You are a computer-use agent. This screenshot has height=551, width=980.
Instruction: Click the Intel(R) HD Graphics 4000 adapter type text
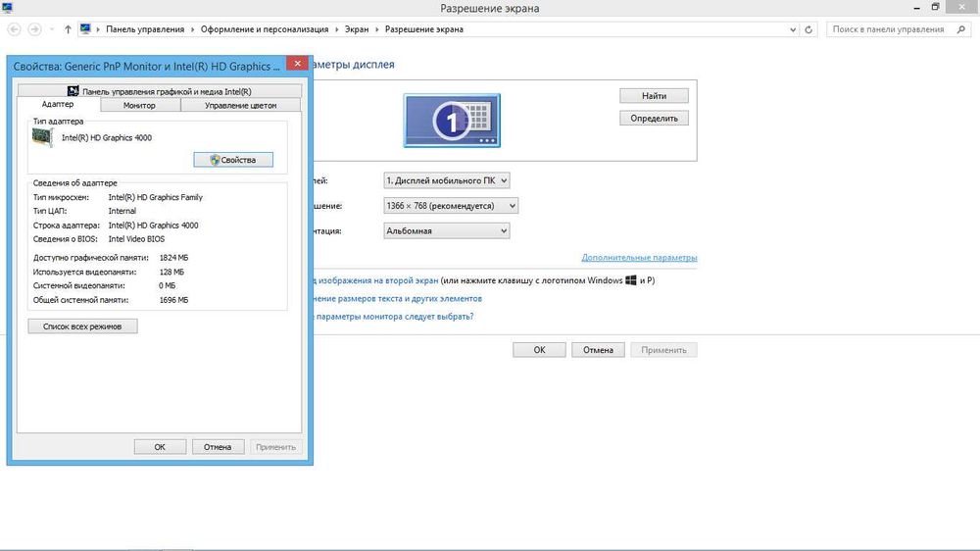pos(107,137)
